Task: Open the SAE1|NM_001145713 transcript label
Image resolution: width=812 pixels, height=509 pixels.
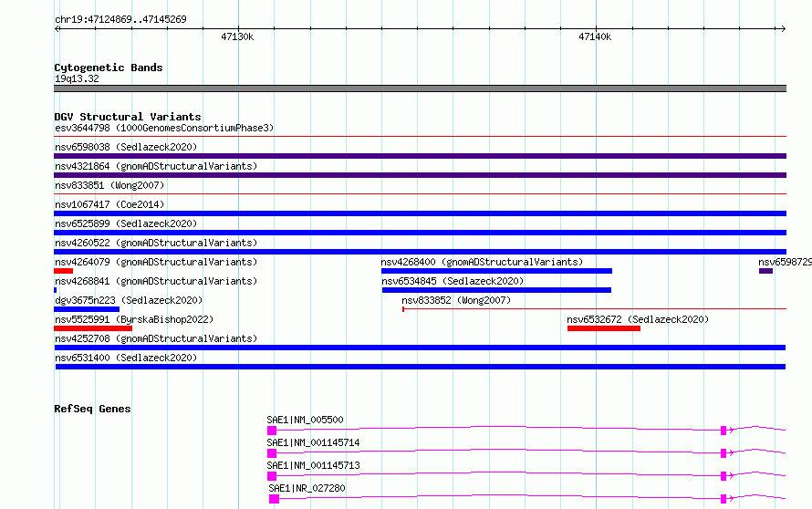Action: (x=313, y=465)
